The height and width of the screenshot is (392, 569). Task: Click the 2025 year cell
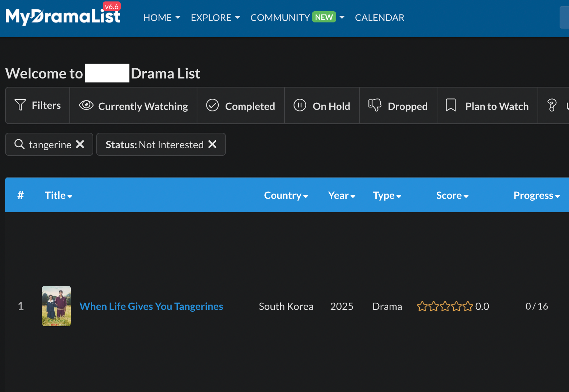(342, 306)
